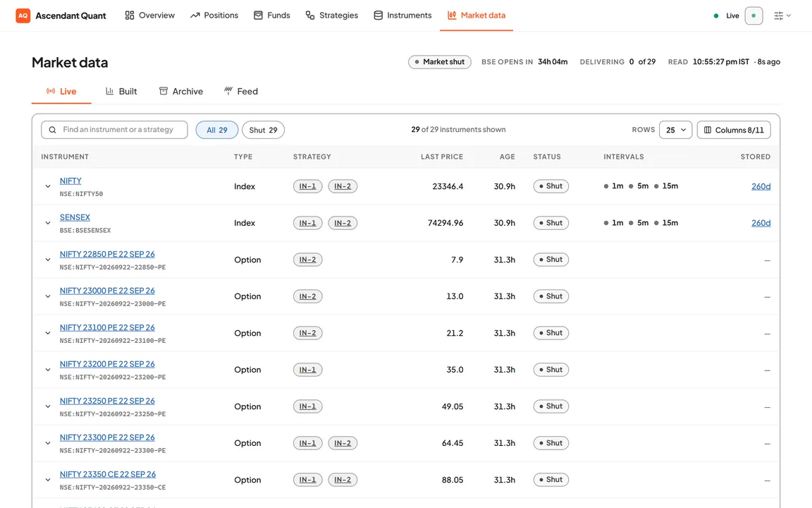Click the 15m interval in SENSEX row
812x508 pixels.
tap(666, 223)
